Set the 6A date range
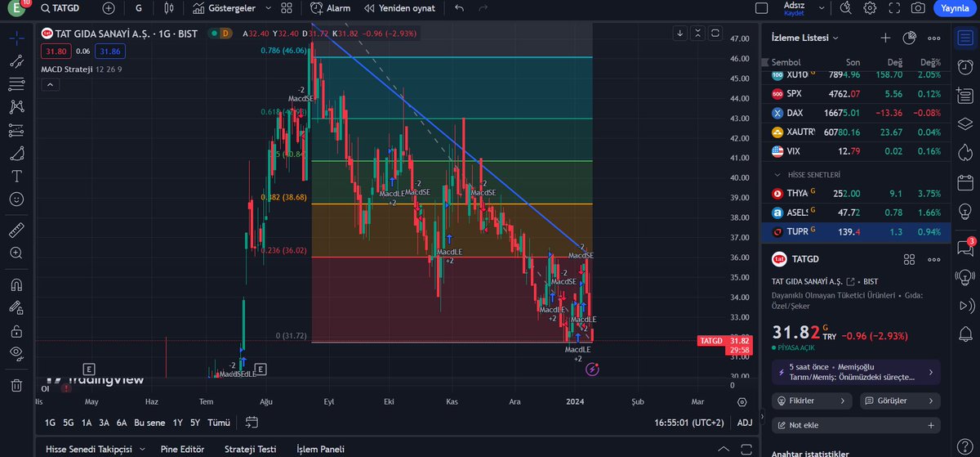The height and width of the screenshot is (457, 980). click(122, 423)
